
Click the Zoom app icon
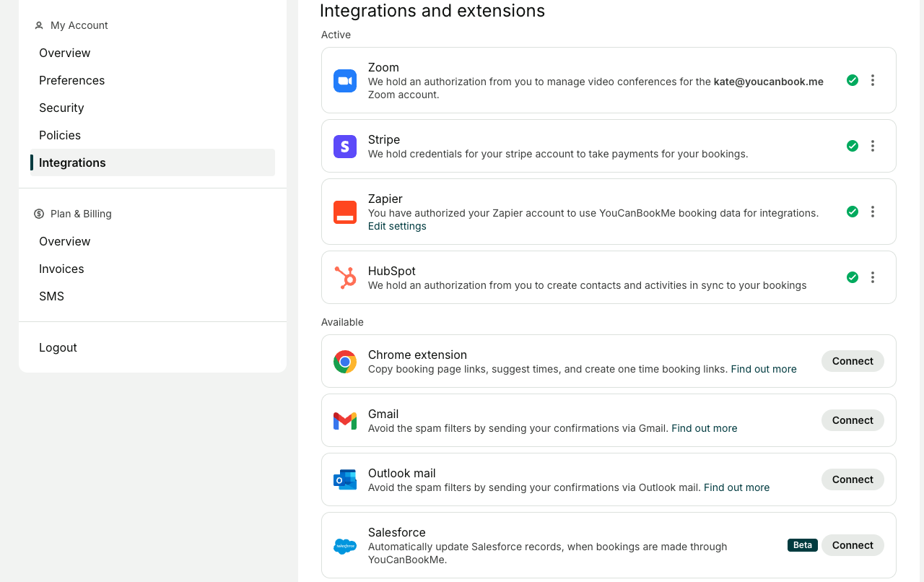[x=345, y=81]
